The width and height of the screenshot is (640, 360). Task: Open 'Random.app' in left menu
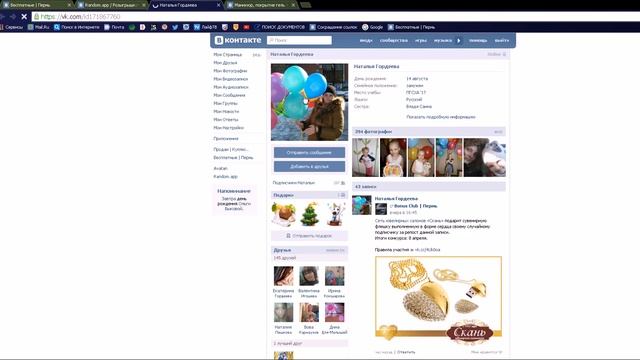225,177
